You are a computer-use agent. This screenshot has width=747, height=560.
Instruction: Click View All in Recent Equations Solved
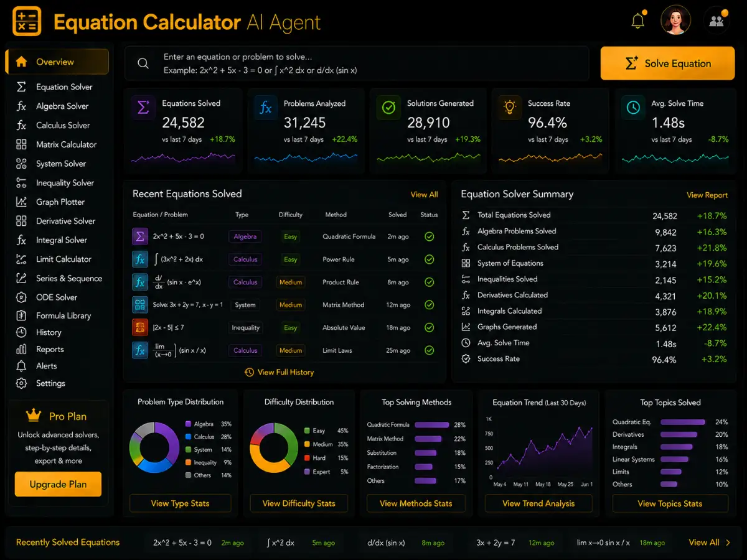[x=424, y=195]
